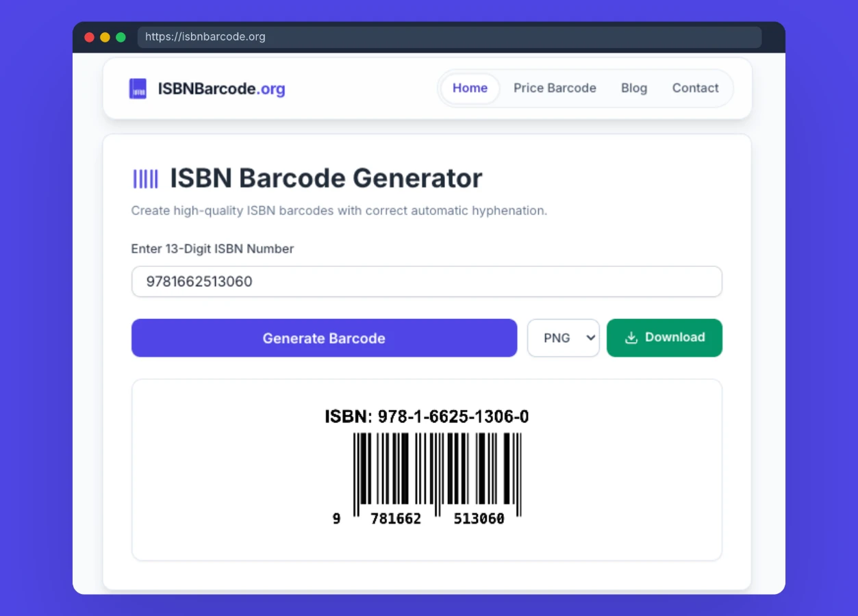The image size is (858, 616).
Task: Open the Home nav tab
Action: pos(470,88)
